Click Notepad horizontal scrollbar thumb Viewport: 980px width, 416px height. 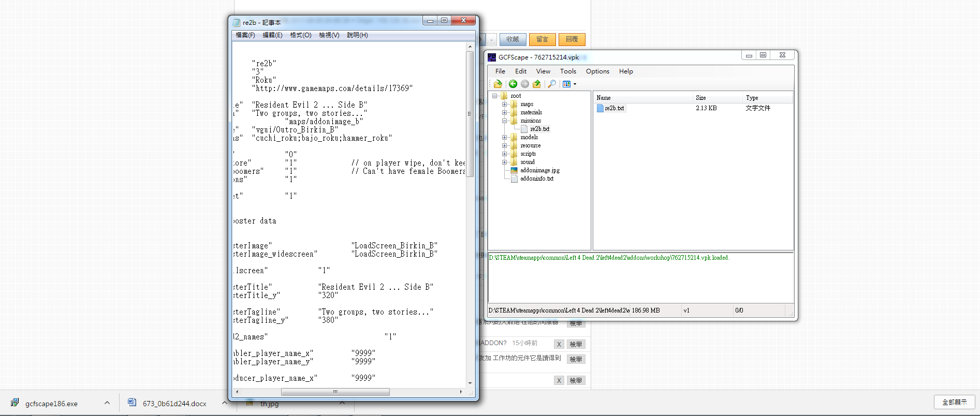pyautogui.click(x=335, y=392)
